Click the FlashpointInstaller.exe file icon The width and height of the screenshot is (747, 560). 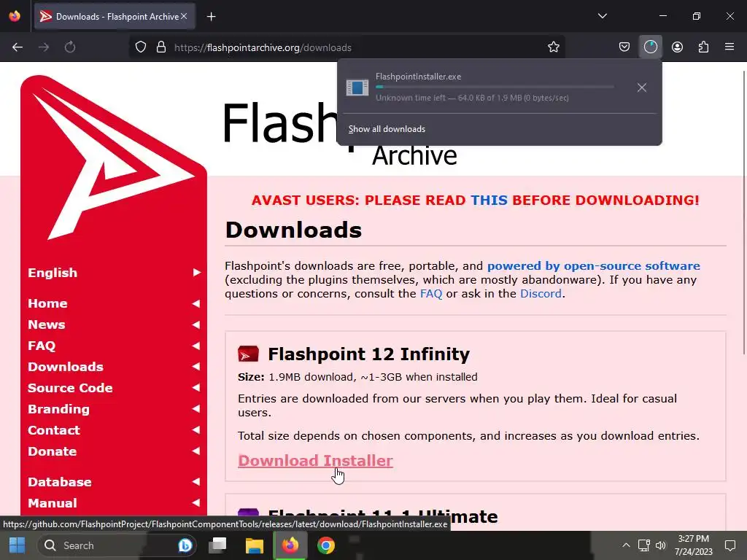pos(357,87)
